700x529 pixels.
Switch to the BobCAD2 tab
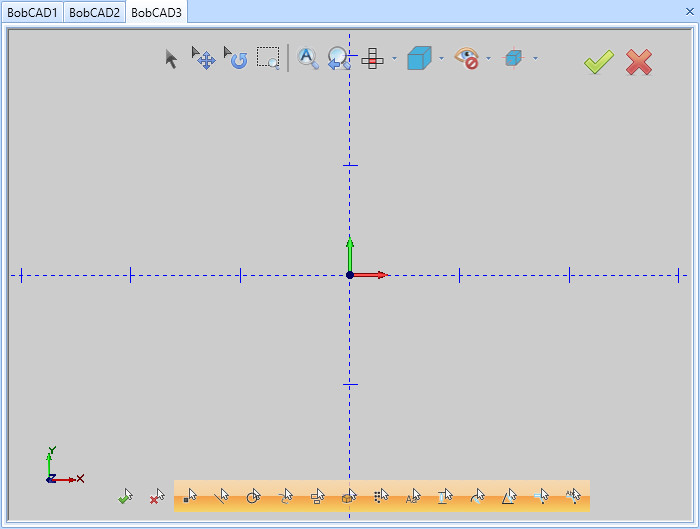pos(94,12)
